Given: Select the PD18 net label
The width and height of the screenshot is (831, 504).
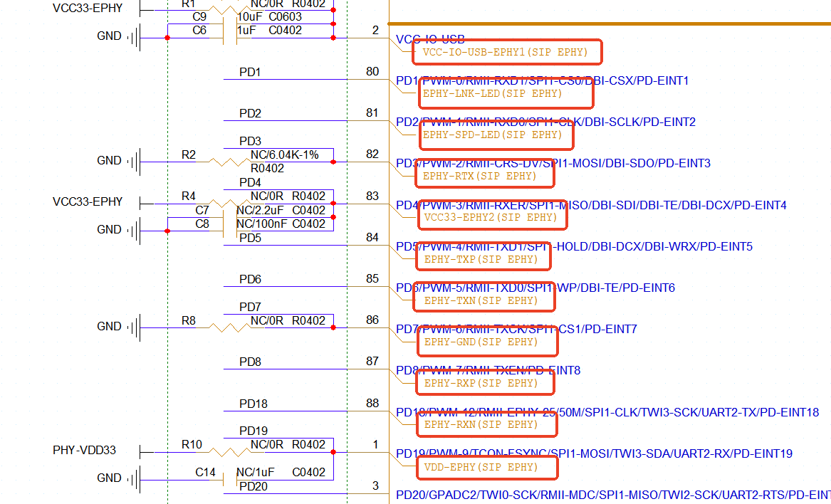Looking at the screenshot, I should click(254, 404).
